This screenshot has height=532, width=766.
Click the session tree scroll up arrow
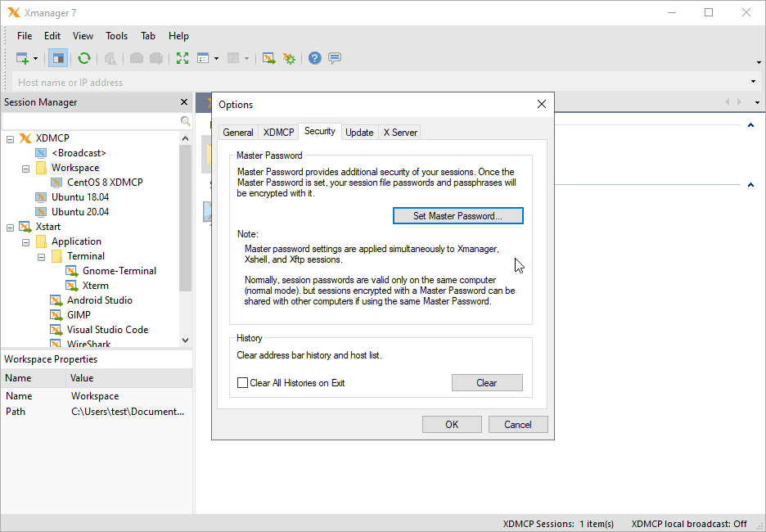click(185, 139)
